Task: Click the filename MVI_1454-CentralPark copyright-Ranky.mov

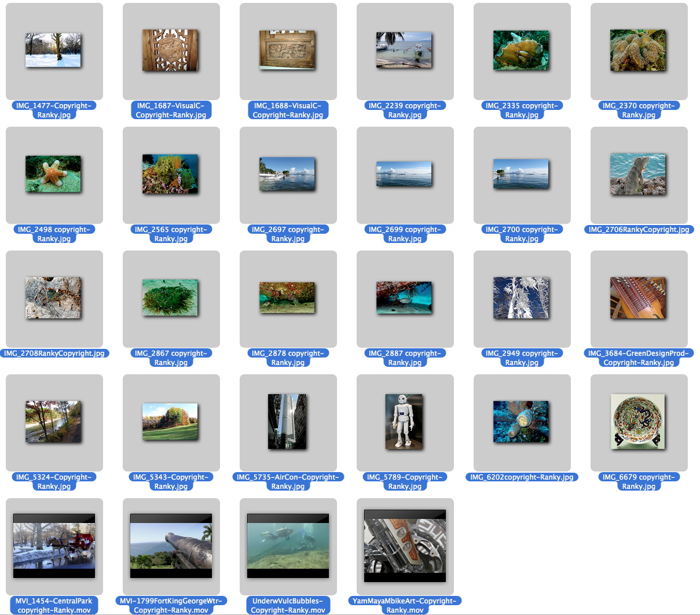Action: pos(54,605)
